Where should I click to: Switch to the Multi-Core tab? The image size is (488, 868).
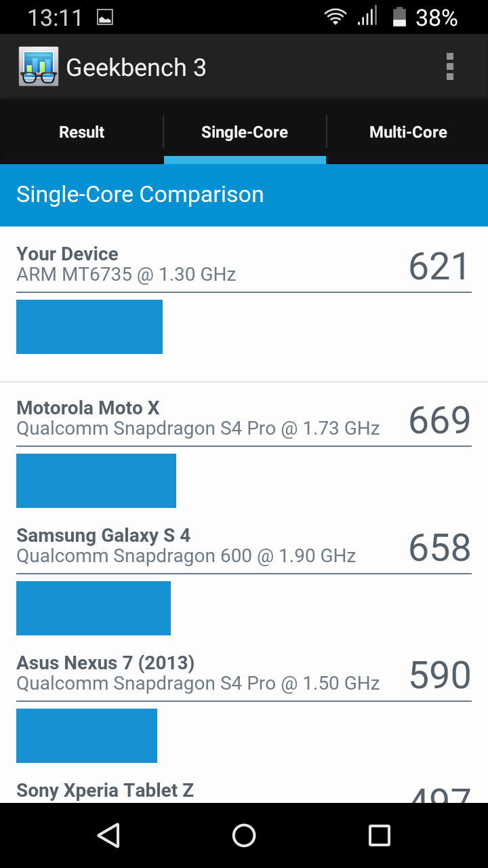tap(408, 132)
